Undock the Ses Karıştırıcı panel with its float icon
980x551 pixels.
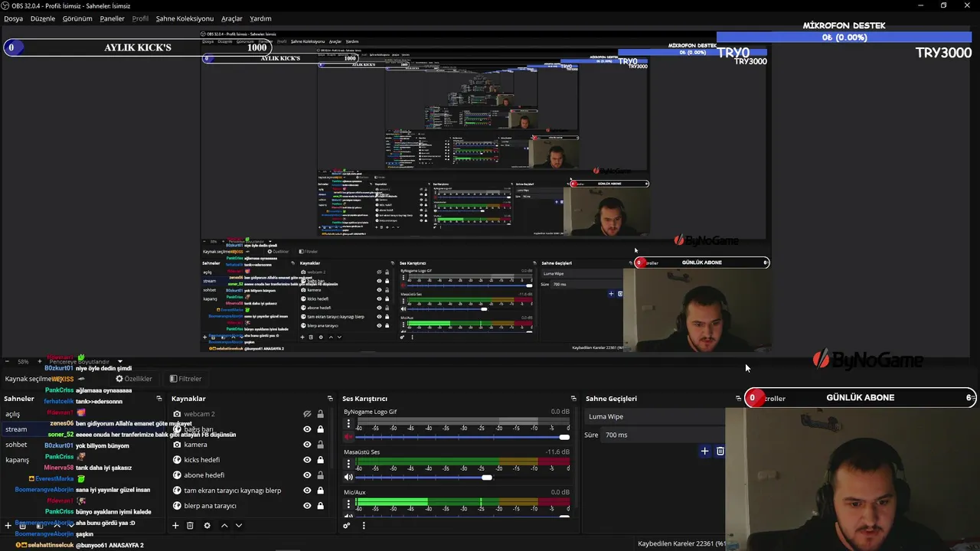click(x=573, y=399)
